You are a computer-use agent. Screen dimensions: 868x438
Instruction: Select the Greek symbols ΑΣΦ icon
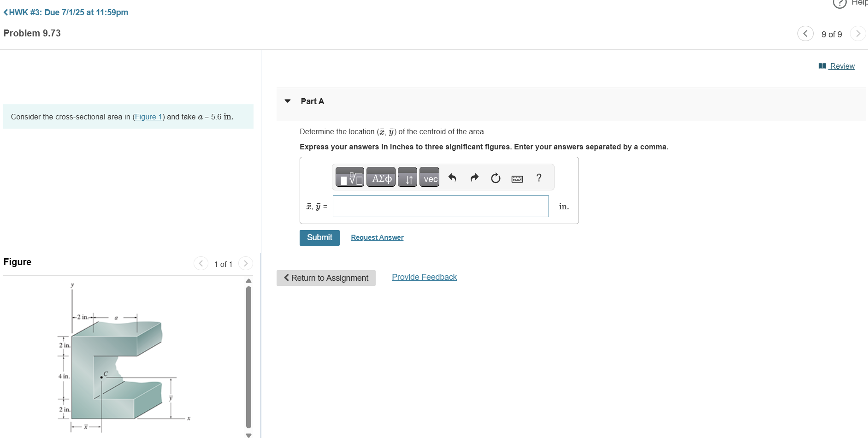click(x=381, y=177)
